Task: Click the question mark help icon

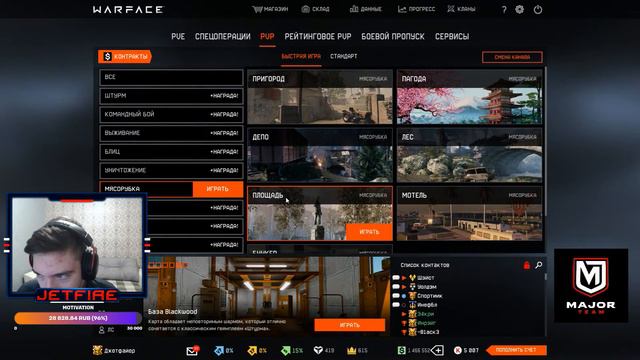Action: pyautogui.click(x=504, y=9)
